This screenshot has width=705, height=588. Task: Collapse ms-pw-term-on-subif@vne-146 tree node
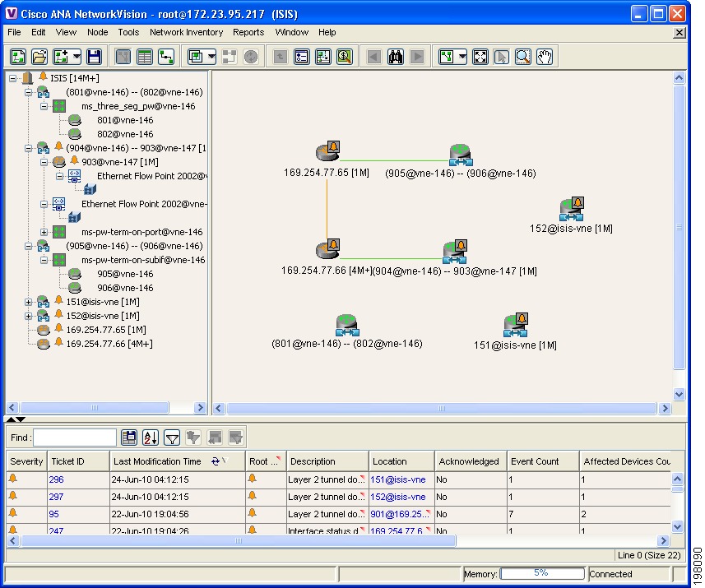(44, 260)
